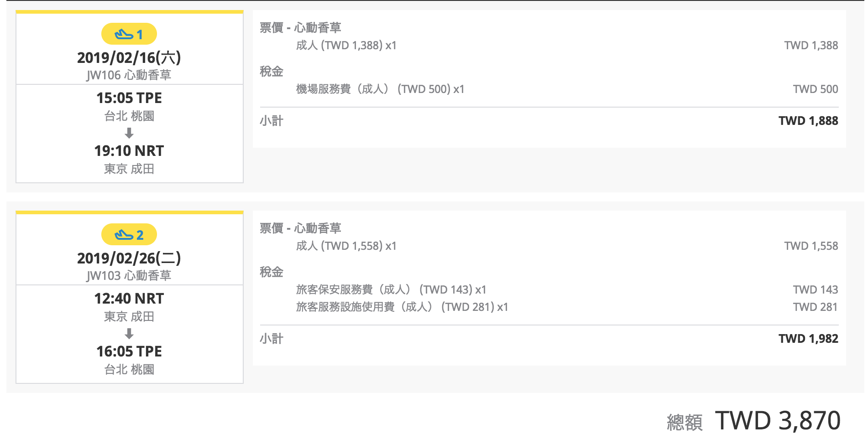Image resolution: width=868 pixels, height=444 pixels.
Task: Click the 旅客保安服務費 TWD 143 line
Action: click(x=567, y=290)
